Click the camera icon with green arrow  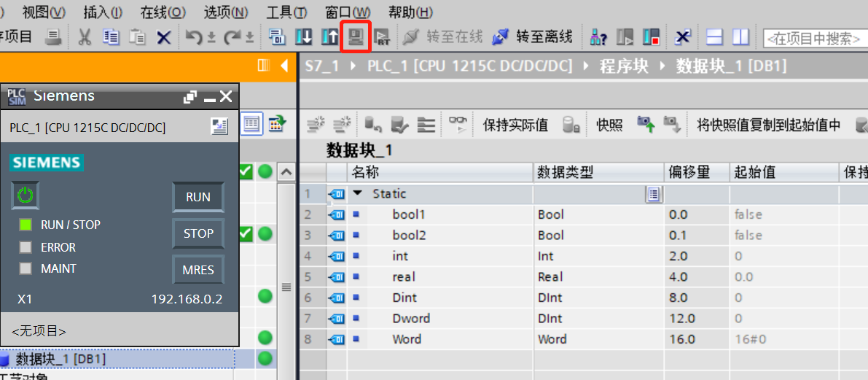click(646, 125)
